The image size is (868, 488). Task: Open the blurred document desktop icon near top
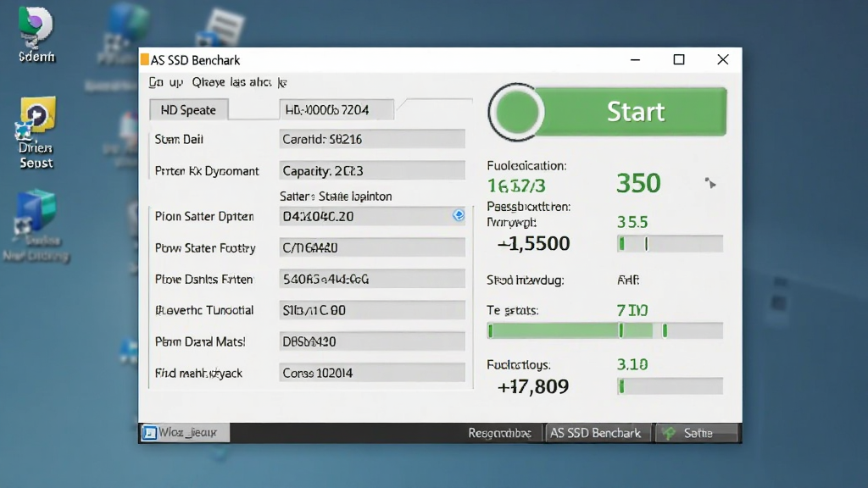[x=223, y=28]
